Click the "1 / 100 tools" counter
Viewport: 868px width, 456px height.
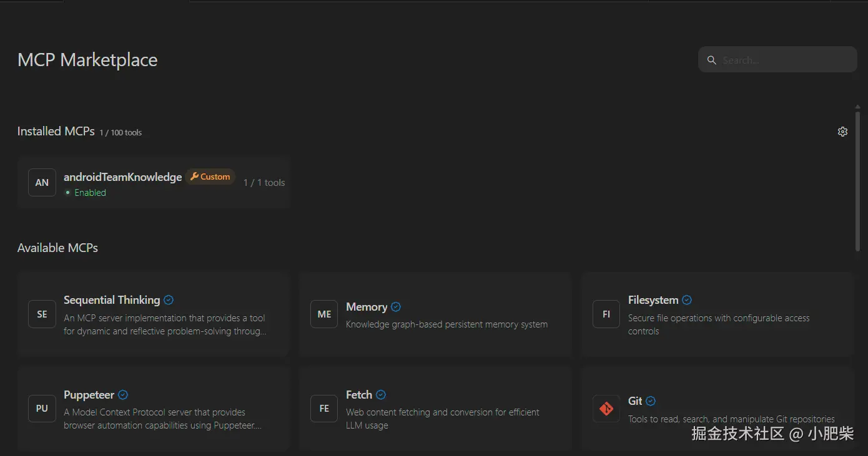click(121, 133)
